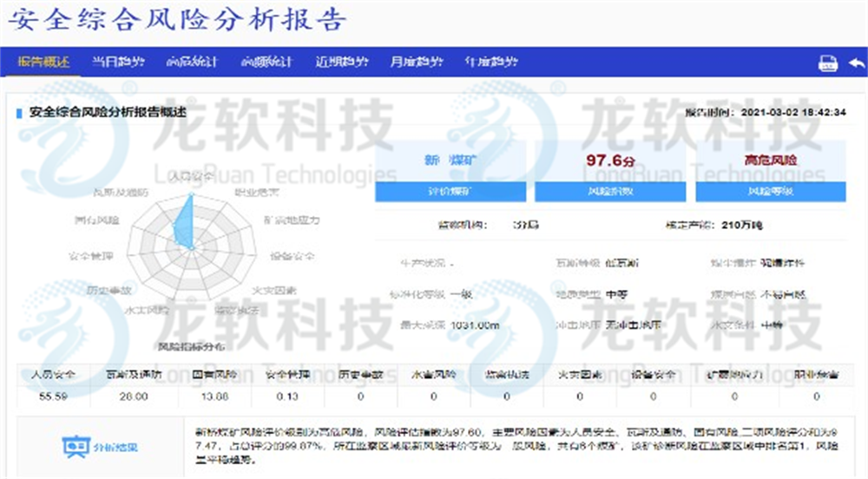Image resolution: width=868 pixels, height=479 pixels.
Task: Select the 火灾因素 radar axis label
Action: pyautogui.click(x=274, y=289)
